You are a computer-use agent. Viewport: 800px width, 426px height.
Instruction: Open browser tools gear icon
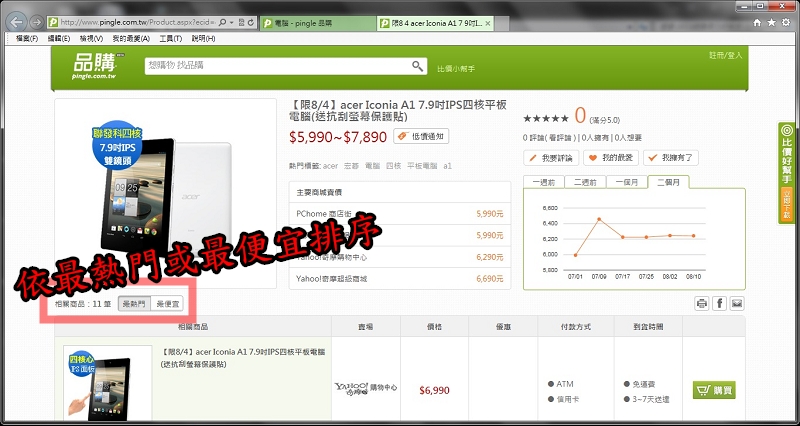click(786, 23)
